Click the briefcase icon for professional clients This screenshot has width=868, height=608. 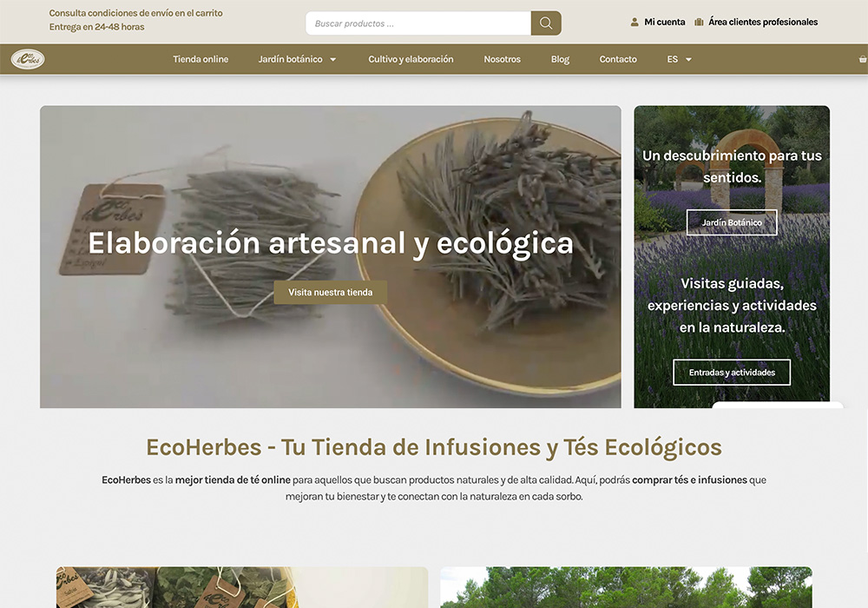click(699, 23)
